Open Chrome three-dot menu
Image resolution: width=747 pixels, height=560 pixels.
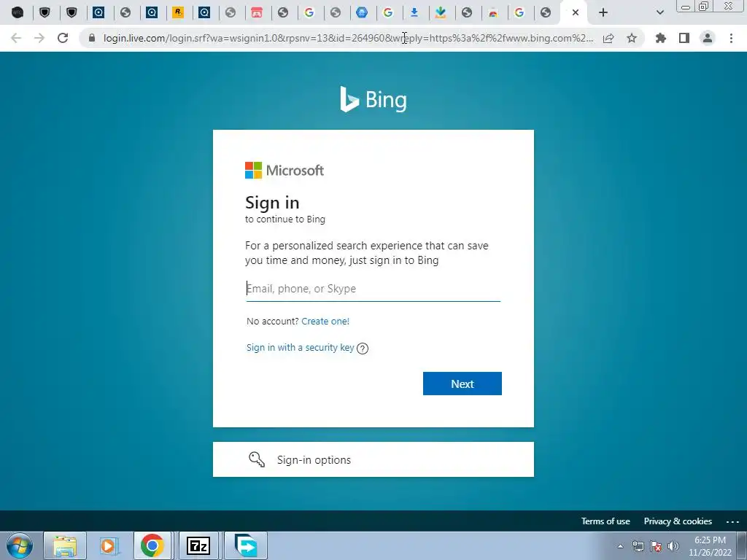(731, 38)
